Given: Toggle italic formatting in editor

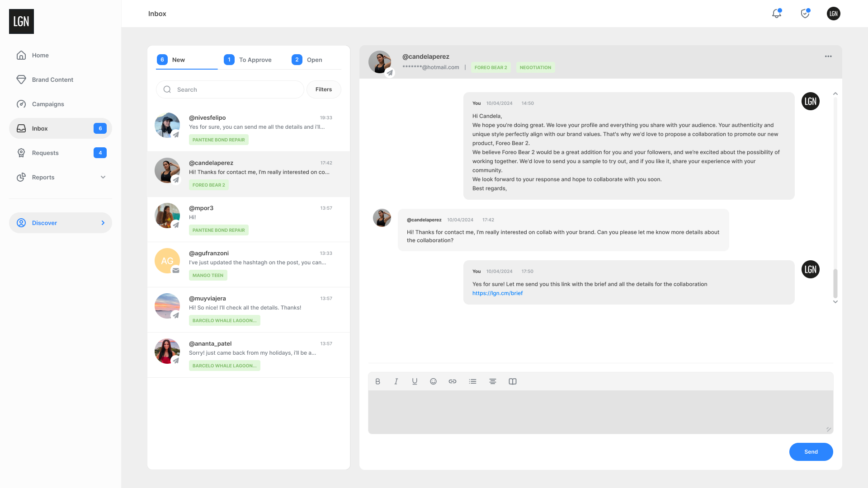Looking at the screenshot, I should [396, 381].
